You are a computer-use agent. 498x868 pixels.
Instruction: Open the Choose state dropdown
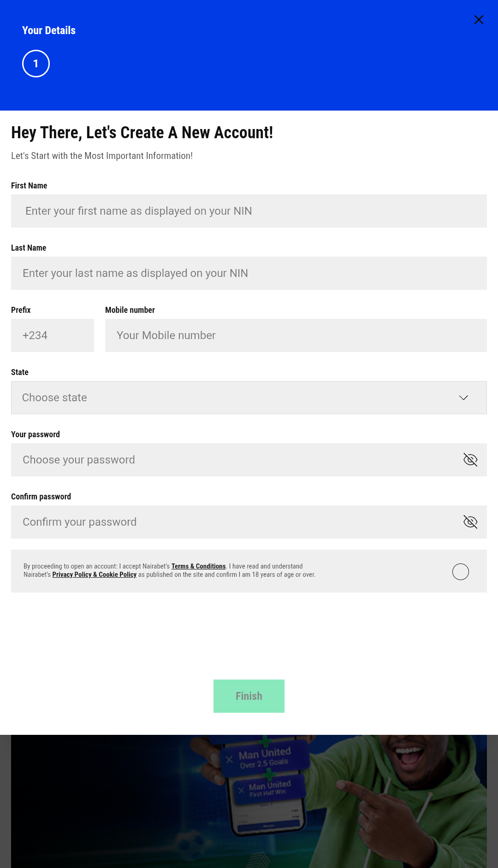click(x=249, y=397)
